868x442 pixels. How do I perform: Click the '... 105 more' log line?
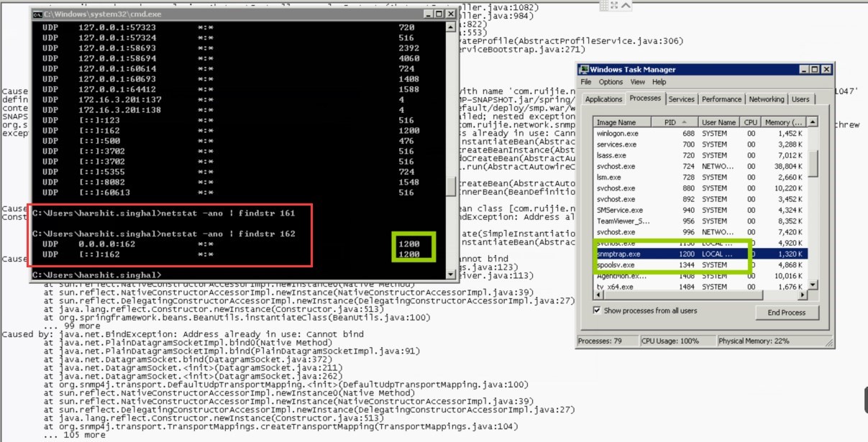click(x=74, y=435)
